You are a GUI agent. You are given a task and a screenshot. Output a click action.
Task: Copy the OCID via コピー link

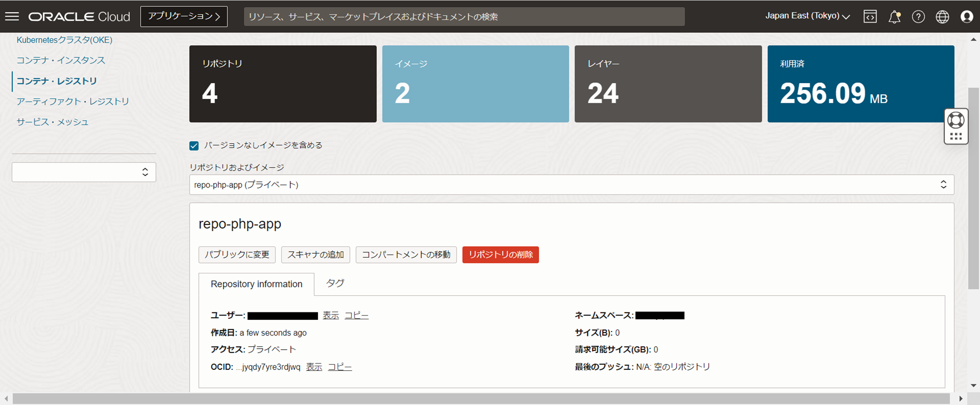point(340,367)
